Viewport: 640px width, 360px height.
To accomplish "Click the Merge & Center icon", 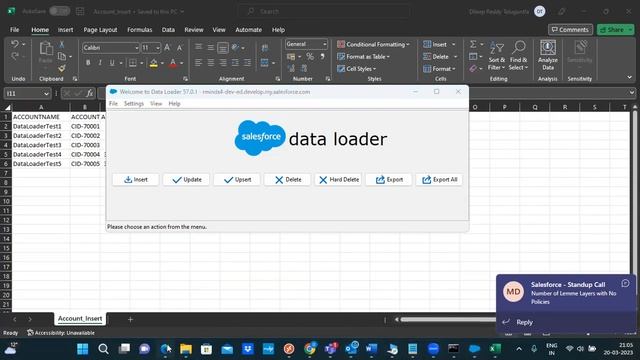I will point(264,63).
